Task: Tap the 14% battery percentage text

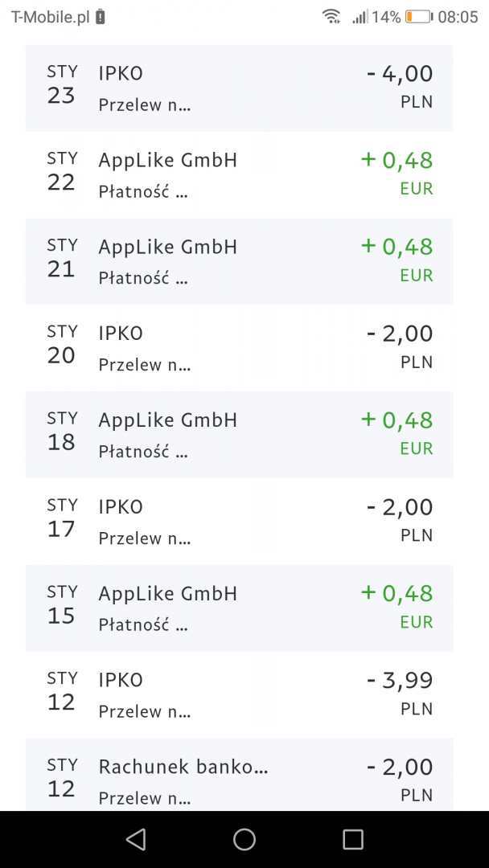Action: click(386, 17)
